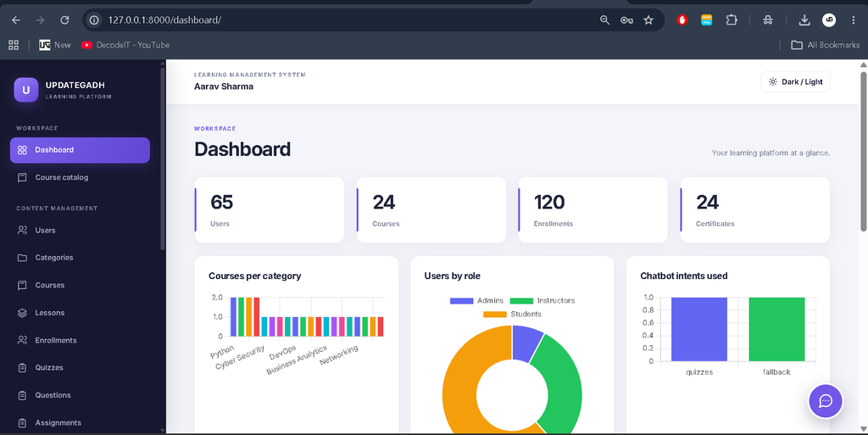Open Enrollments in the sidebar
The image size is (868, 435).
80,340
